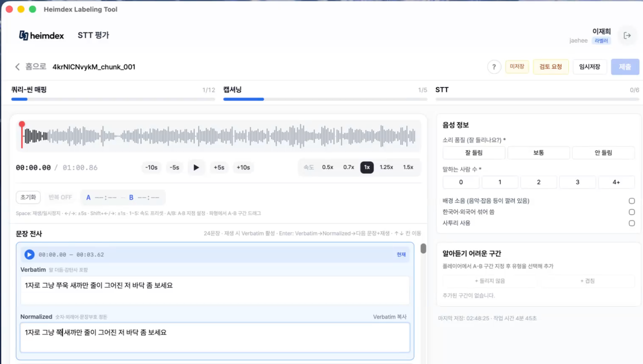643x364 pixels.
Task: Toggle the 반복 OFF loop switch
Action: click(60, 197)
